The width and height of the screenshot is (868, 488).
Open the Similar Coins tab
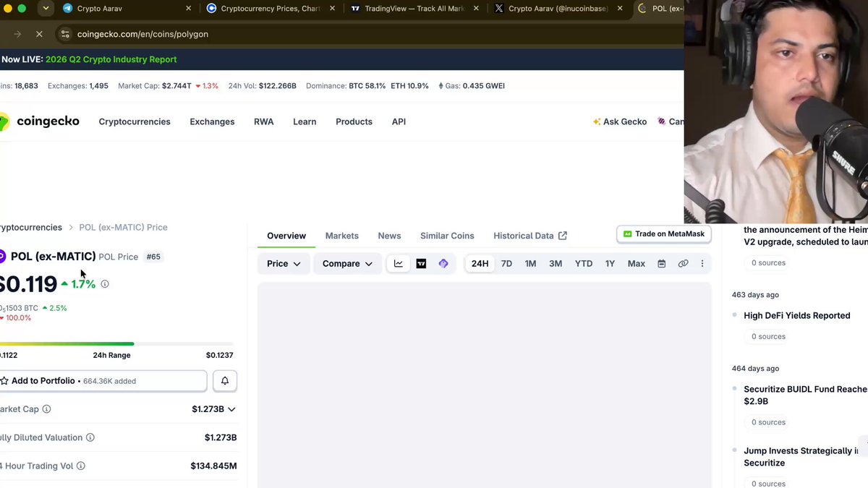point(447,236)
